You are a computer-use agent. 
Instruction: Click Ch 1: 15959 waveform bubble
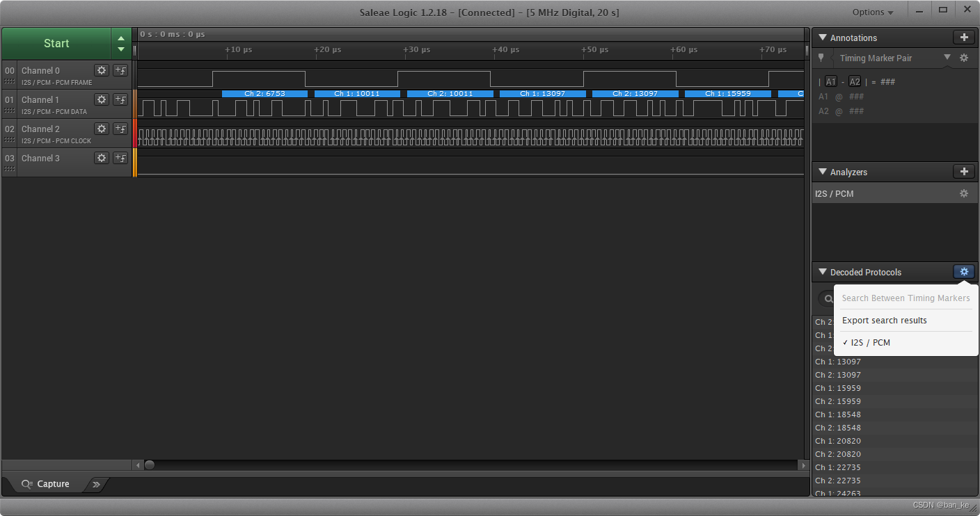coord(727,93)
